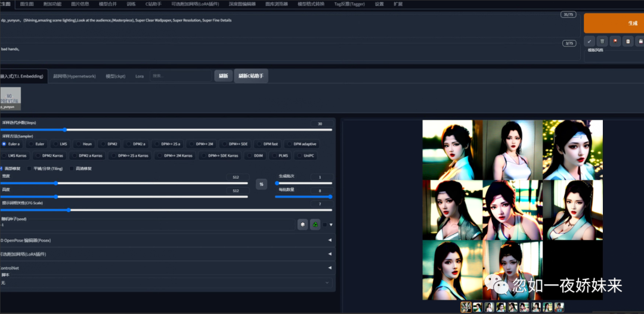
Task: Click the orange 生成 generate button
Action: [614, 23]
